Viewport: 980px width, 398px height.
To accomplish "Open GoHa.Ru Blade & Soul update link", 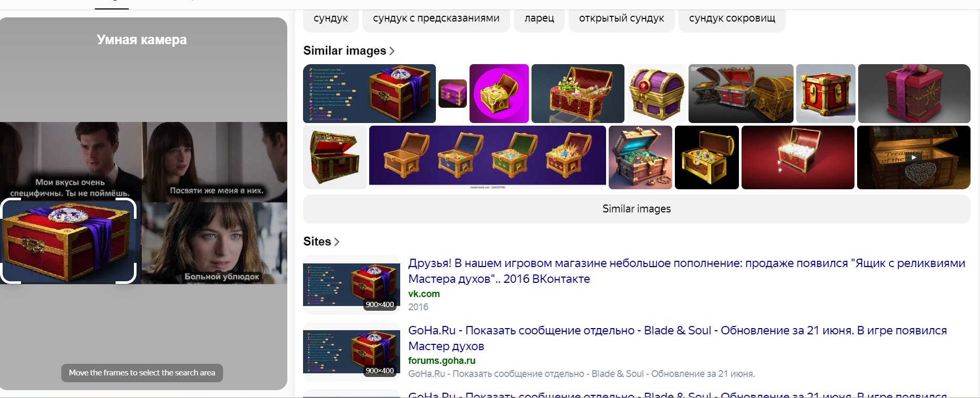I will tap(677, 338).
